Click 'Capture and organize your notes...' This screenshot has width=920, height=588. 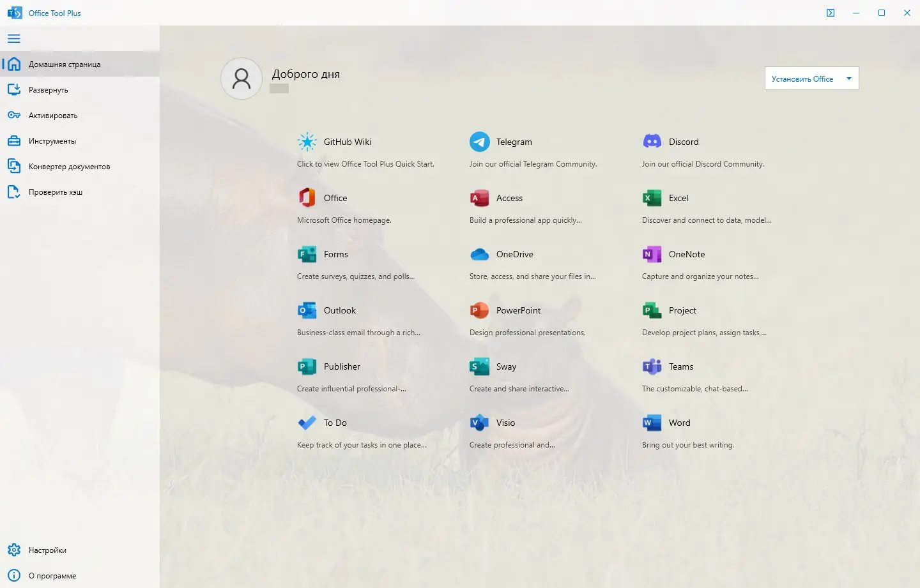click(x=700, y=276)
